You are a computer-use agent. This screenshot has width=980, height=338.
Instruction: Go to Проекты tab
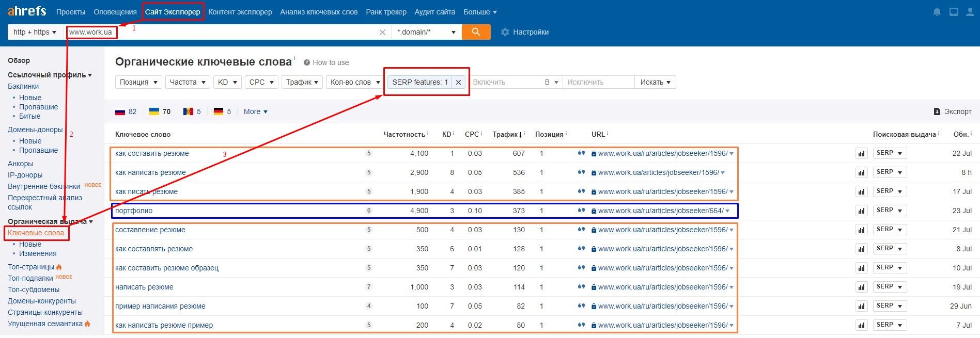(x=71, y=12)
